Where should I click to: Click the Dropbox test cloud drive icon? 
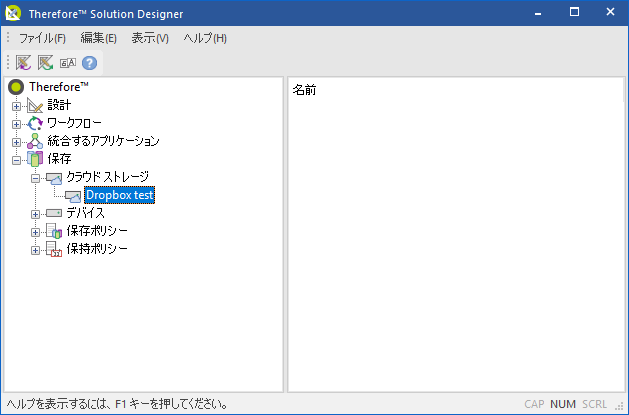coord(73,196)
